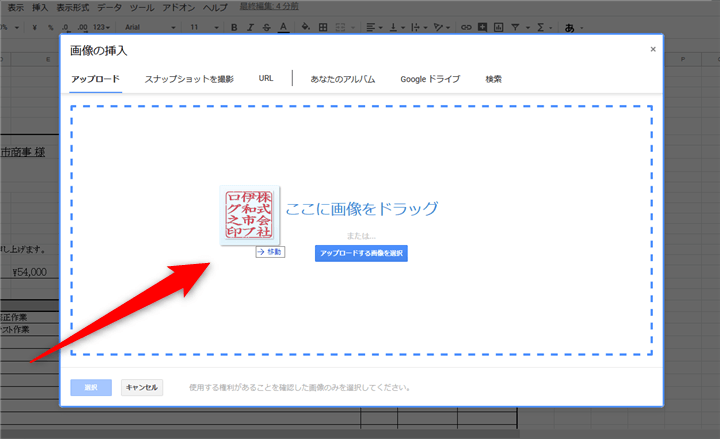Decrease decimal places with .0 button
Screen dimensions: 720x439
pos(66,28)
